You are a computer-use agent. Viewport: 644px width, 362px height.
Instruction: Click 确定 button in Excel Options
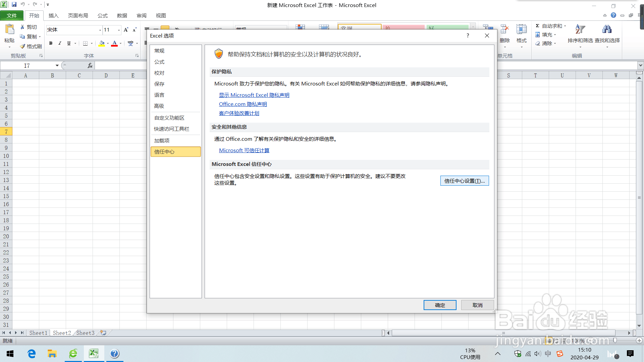pos(440,305)
